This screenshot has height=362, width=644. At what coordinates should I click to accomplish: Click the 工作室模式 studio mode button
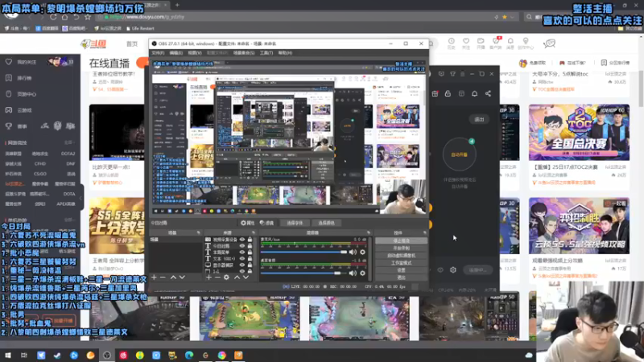coord(401,263)
